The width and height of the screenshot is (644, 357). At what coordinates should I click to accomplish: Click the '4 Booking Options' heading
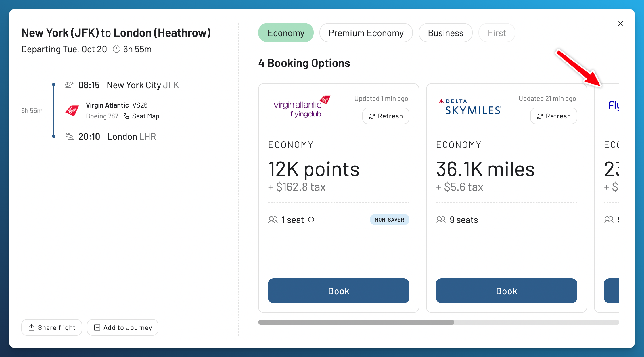click(304, 63)
